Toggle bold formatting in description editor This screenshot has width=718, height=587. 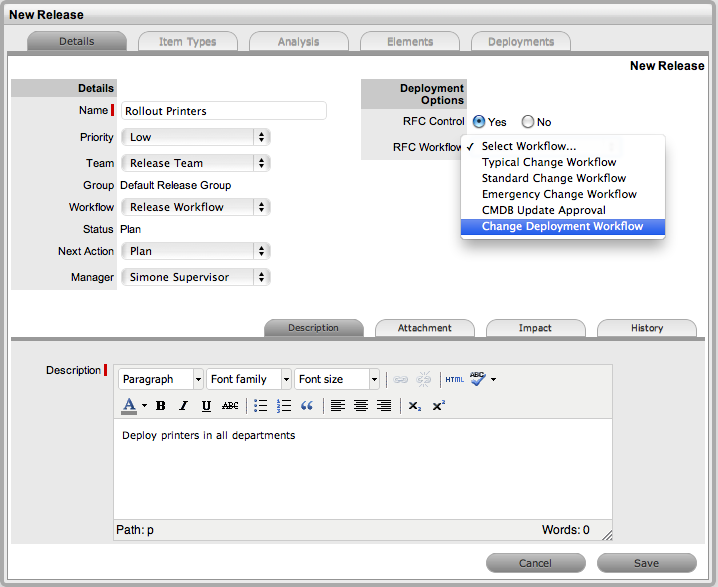coord(160,405)
